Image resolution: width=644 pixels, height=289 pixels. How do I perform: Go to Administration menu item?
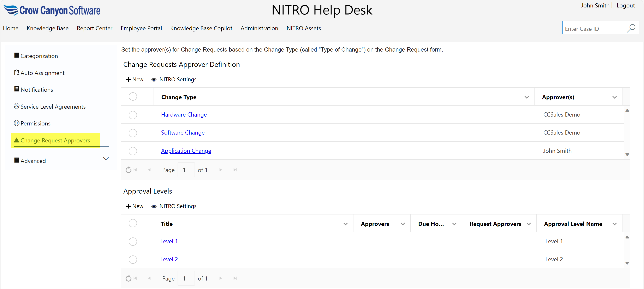pyautogui.click(x=259, y=28)
